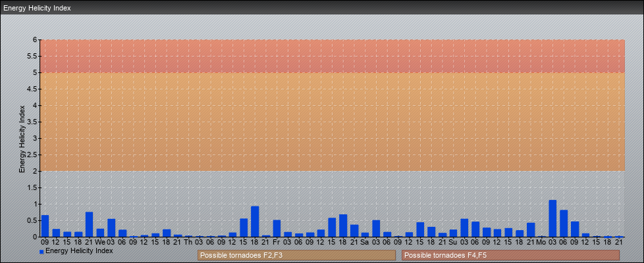The image size is (644, 263).
Task: Select the very first blue bar of the chart
Action: pos(45,226)
